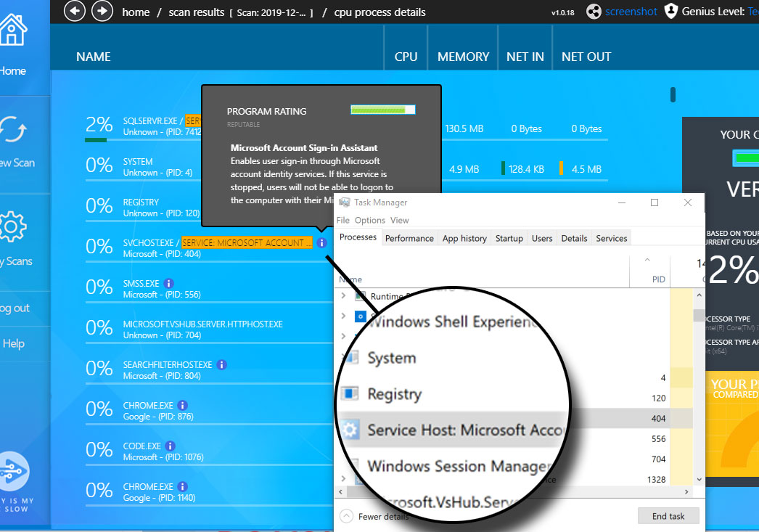759x532 pixels.
Task: Click the Genius Level shield icon
Action: (671, 11)
